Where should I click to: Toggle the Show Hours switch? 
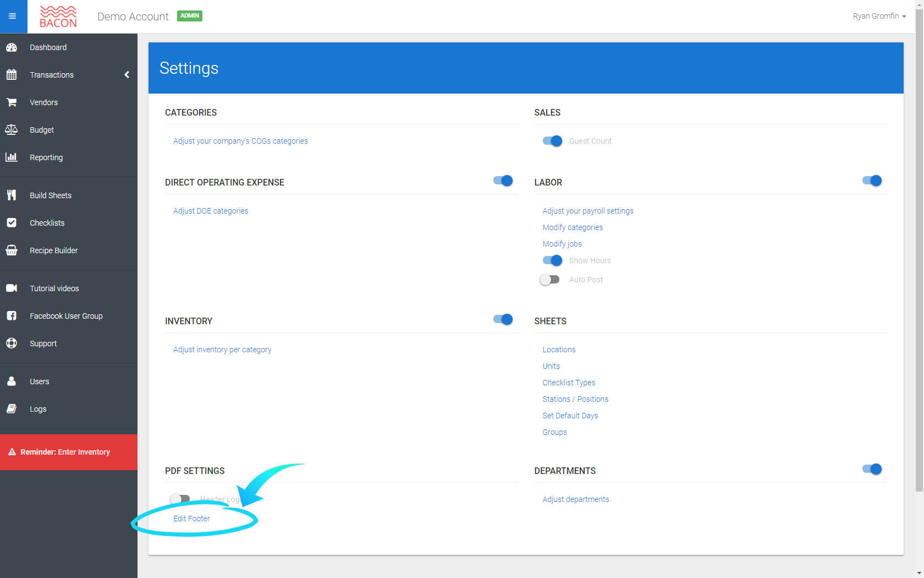point(552,260)
